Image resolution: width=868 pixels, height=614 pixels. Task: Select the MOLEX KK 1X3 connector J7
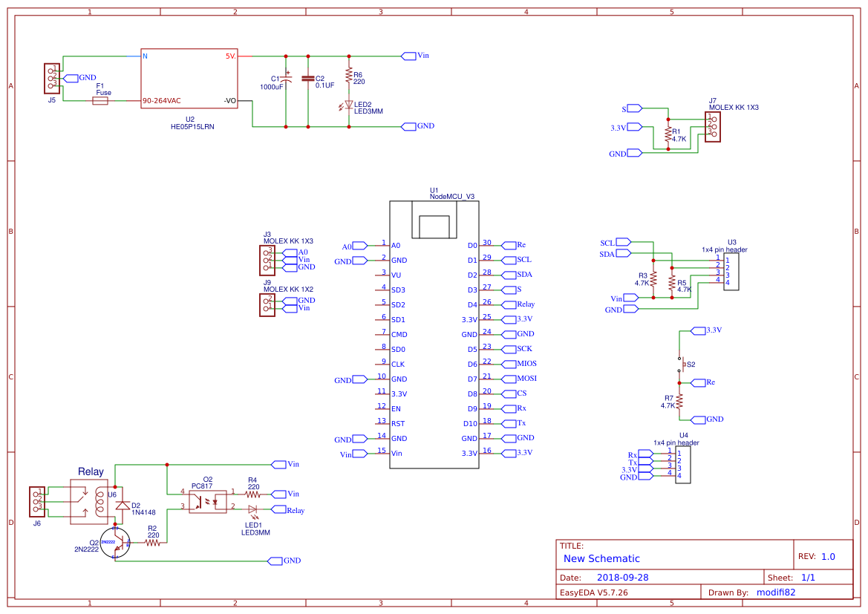click(712, 127)
